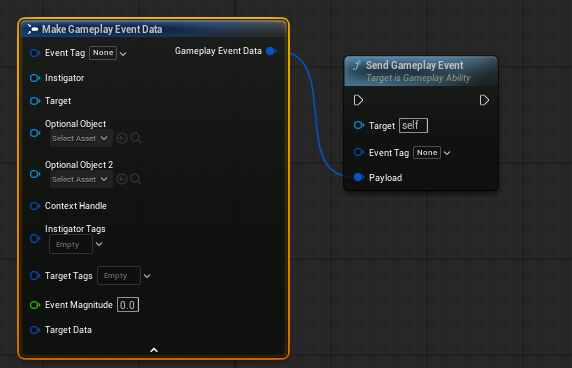Viewport: 572px width, 368px height.
Task: Click the 'Target is Gameplay Ability' subtitle
Action: click(418, 78)
